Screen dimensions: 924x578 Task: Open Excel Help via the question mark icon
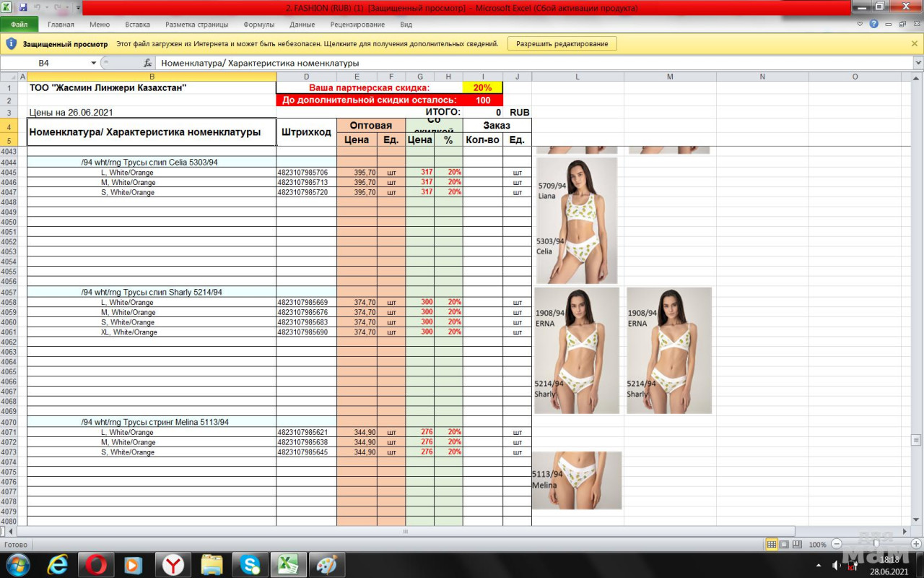click(873, 24)
